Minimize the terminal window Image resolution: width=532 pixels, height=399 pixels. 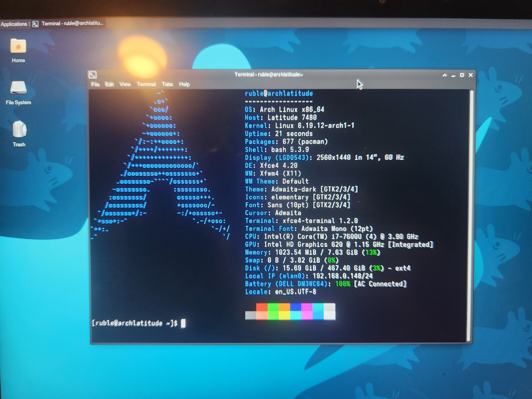tap(453, 75)
